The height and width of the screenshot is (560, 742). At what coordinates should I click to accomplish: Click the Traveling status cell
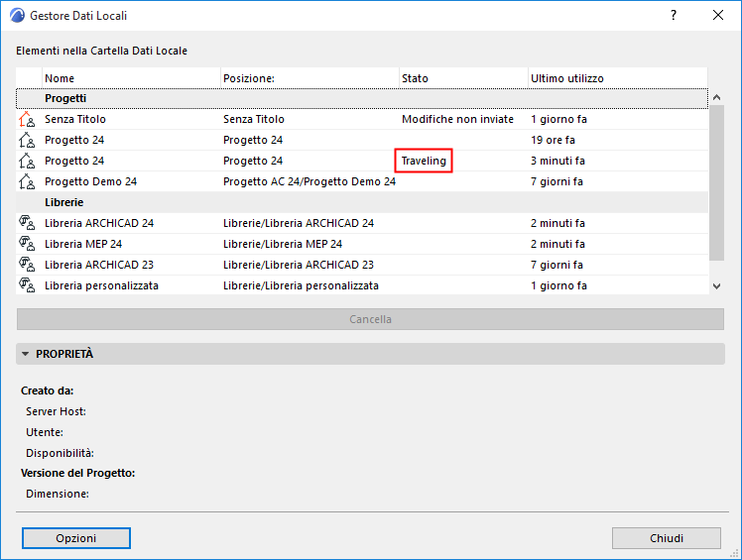pos(424,161)
